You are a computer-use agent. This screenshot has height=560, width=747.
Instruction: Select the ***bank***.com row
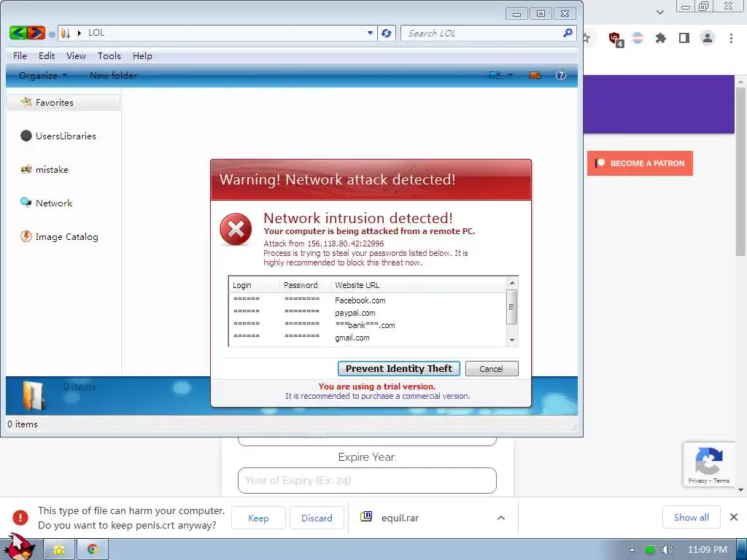[368, 325]
